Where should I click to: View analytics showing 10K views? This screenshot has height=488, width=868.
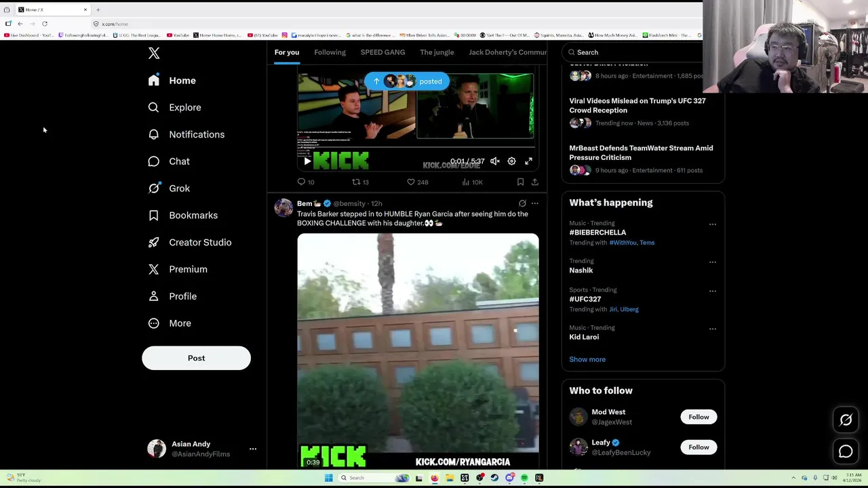tap(472, 182)
